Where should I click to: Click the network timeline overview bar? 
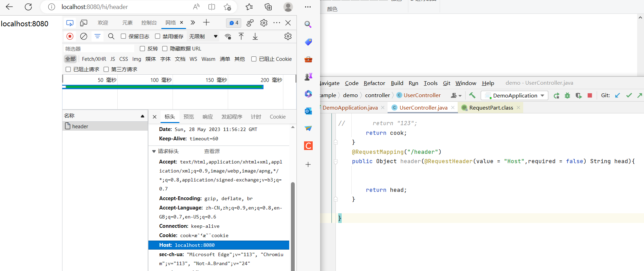163,87
